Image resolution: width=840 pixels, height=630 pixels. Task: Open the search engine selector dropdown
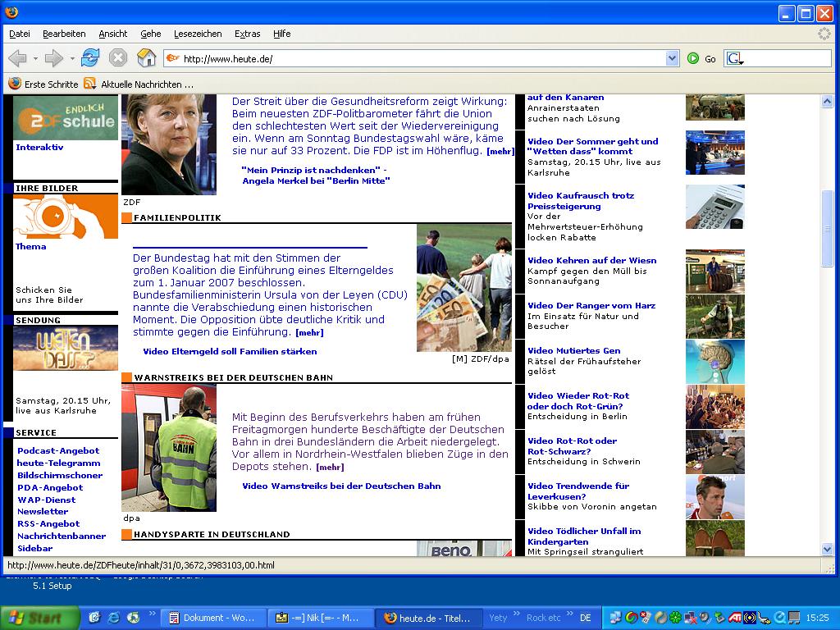tap(736, 59)
